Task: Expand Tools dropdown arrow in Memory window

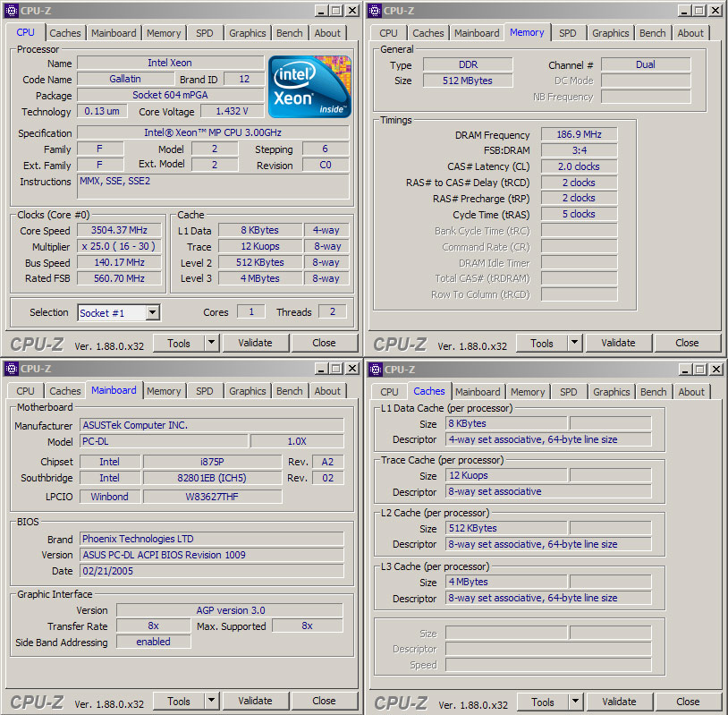Action: (574, 343)
